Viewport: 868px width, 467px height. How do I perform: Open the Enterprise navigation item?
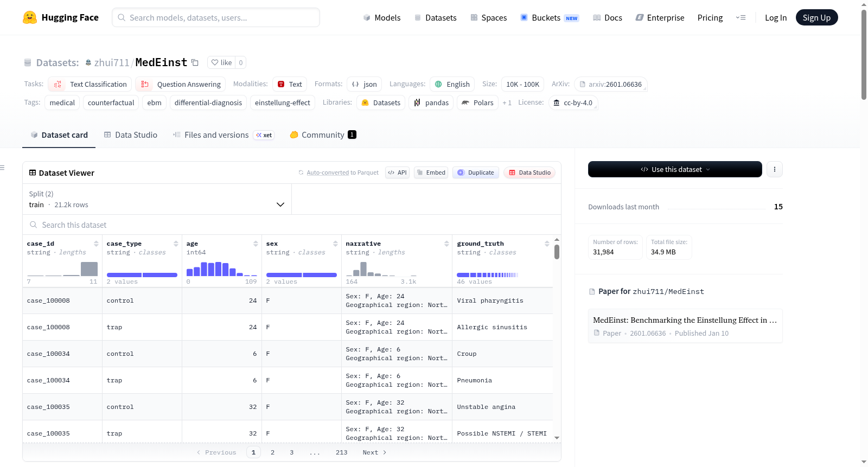pos(660,17)
